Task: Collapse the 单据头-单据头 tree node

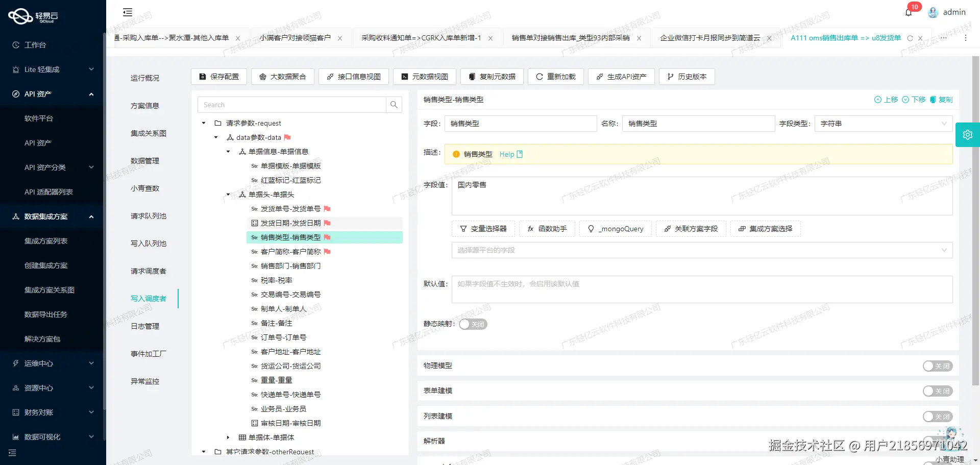Action: (x=228, y=194)
